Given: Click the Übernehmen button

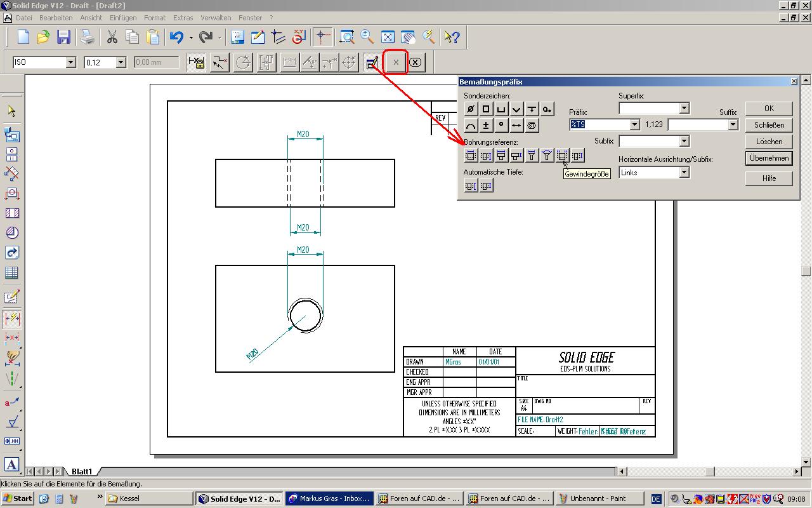Looking at the screenshot, I should (x=769, y=158).
